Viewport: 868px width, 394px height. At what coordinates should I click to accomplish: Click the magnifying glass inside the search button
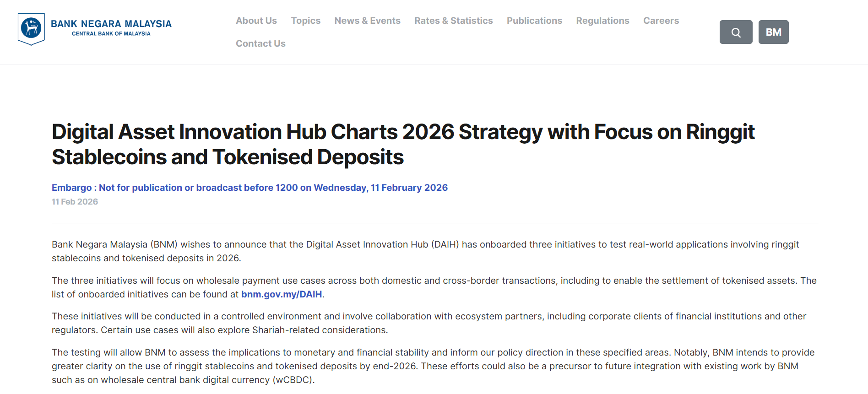point(736,32)
